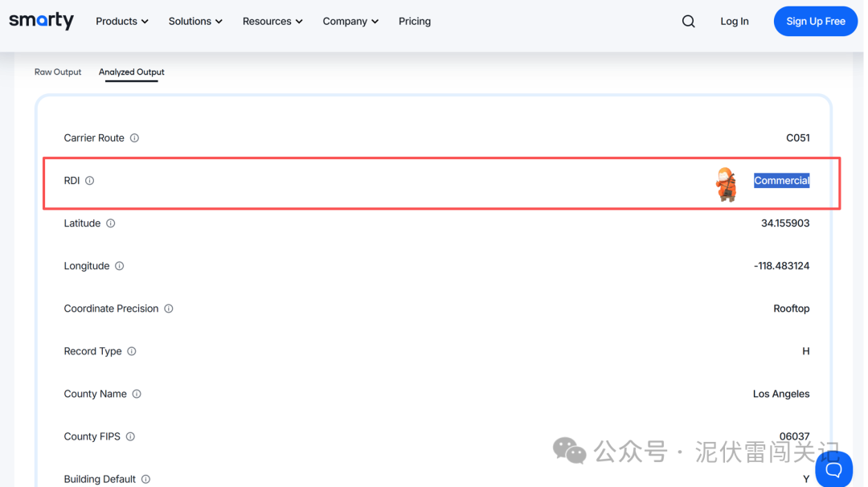This screenshot has width=868, height=487.
Task: Expand the Company menu
Action: (350, 21)
